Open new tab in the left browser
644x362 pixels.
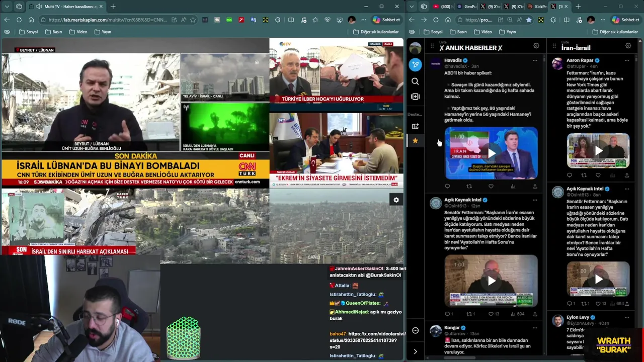113,7
